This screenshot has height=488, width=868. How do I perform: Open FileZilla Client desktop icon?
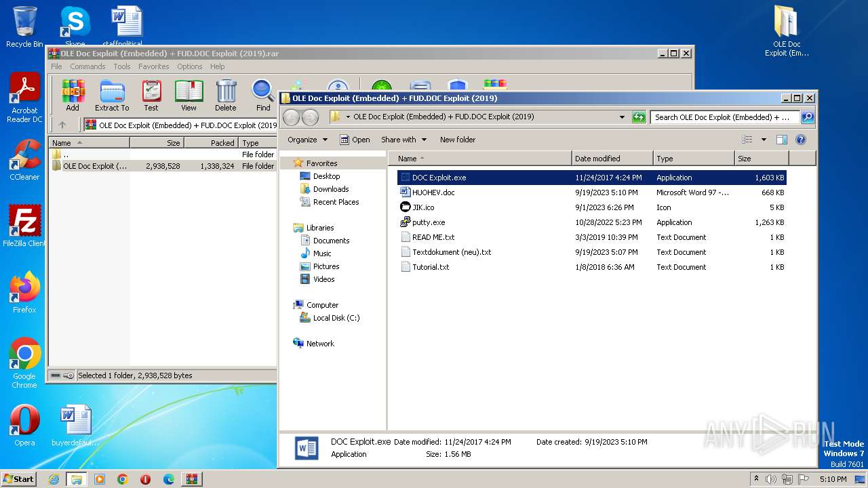click(24, 226)
